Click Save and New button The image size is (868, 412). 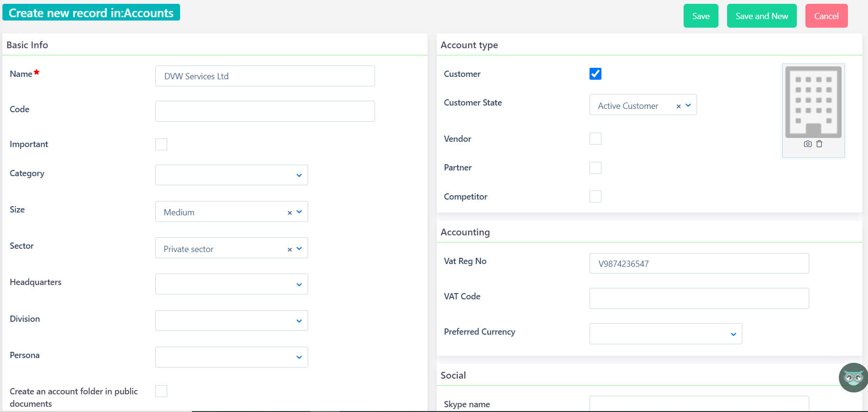click(762, 16)
